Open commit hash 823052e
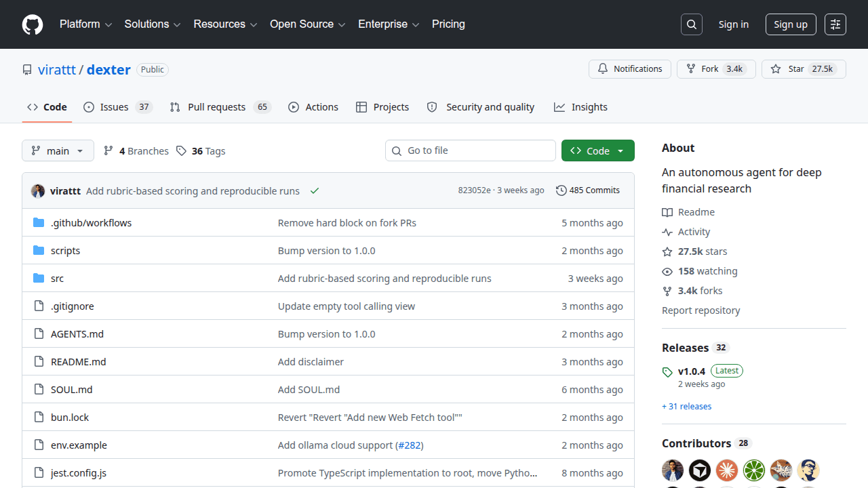This screenshot has height=488, width=868. pos(474,190)
